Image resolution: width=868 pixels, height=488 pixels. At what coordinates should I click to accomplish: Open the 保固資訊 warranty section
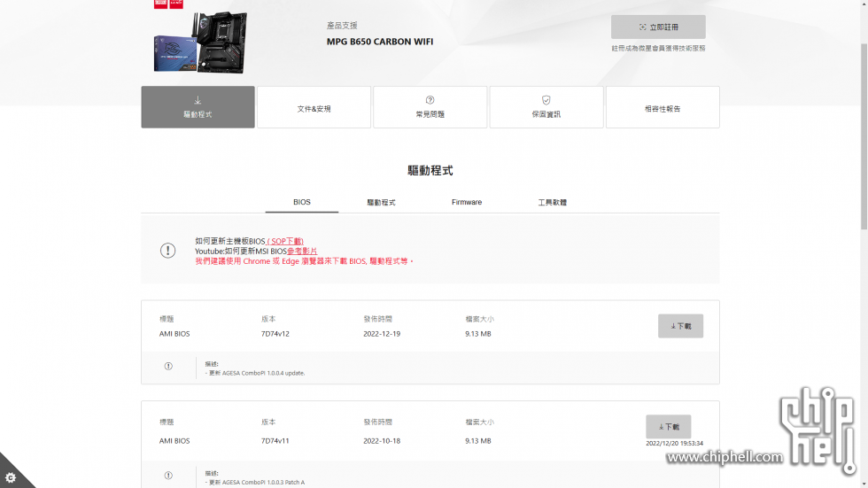(x=546, y=107)
